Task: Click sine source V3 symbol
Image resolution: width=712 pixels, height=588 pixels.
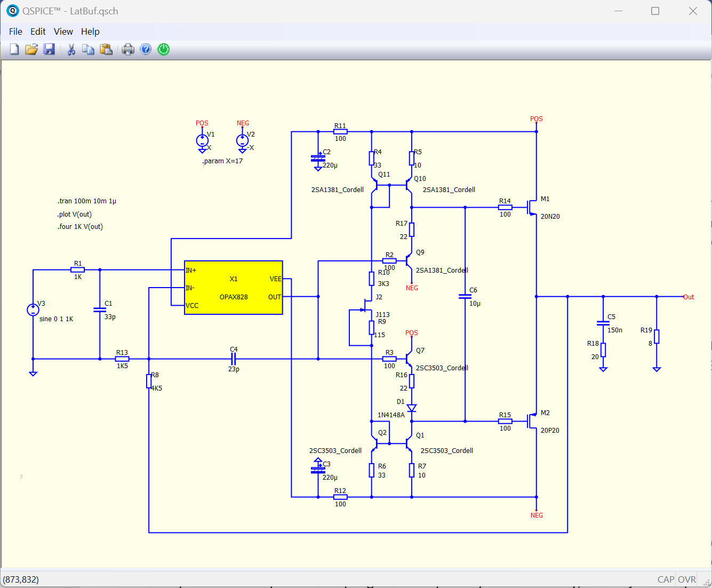Action: click(33, 309)
